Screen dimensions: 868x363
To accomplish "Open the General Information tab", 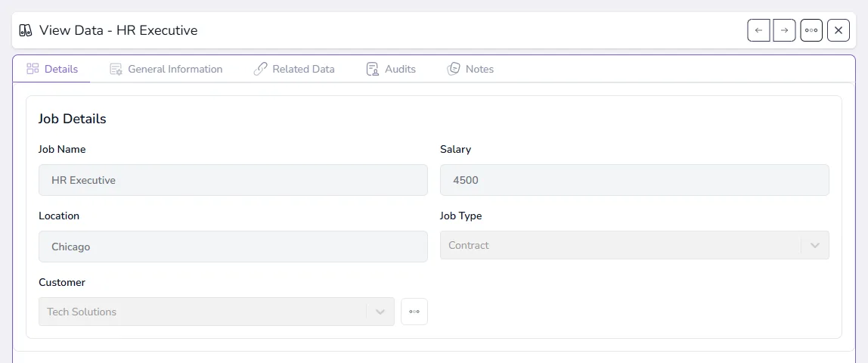I will (166, 69).
